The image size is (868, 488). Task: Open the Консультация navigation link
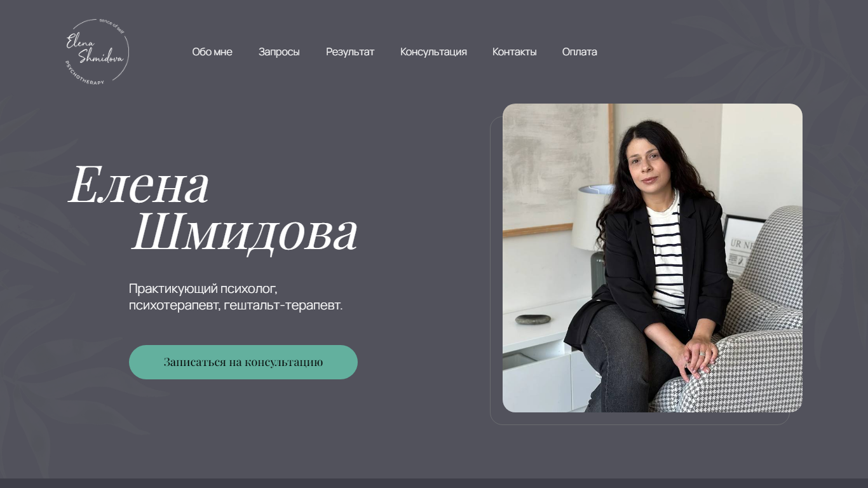[433, 52]
